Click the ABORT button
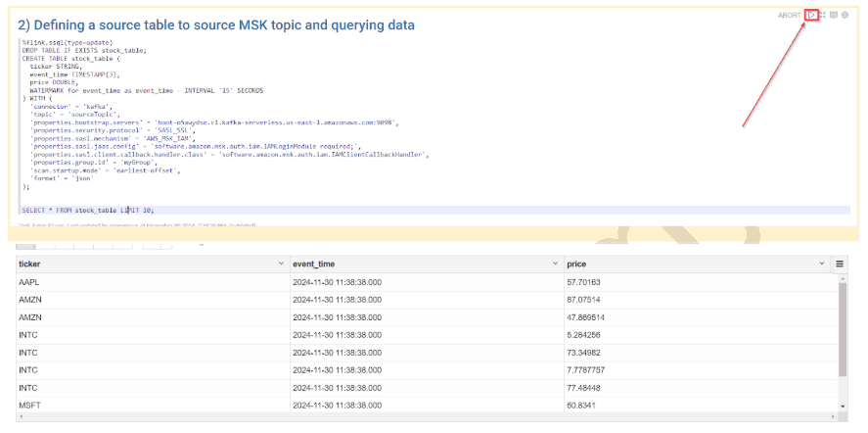The image size is (868, 433). point(789,15)
